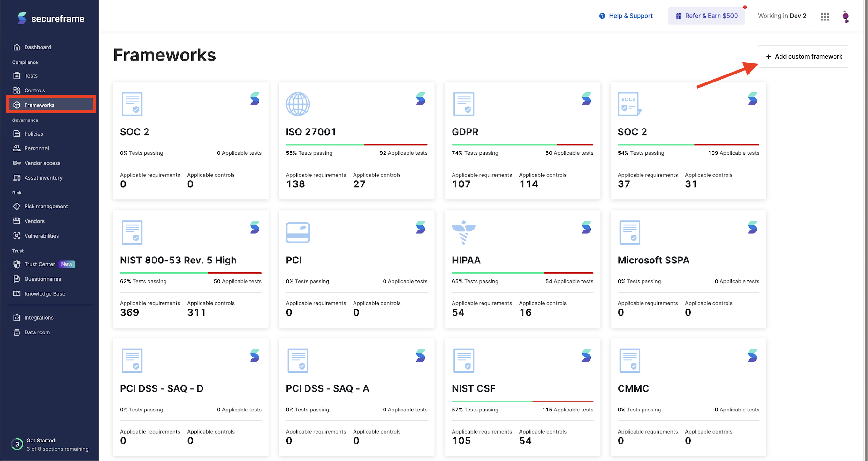Click the Frameworks cube icon

pyautogui.click(x=17, y=105)
